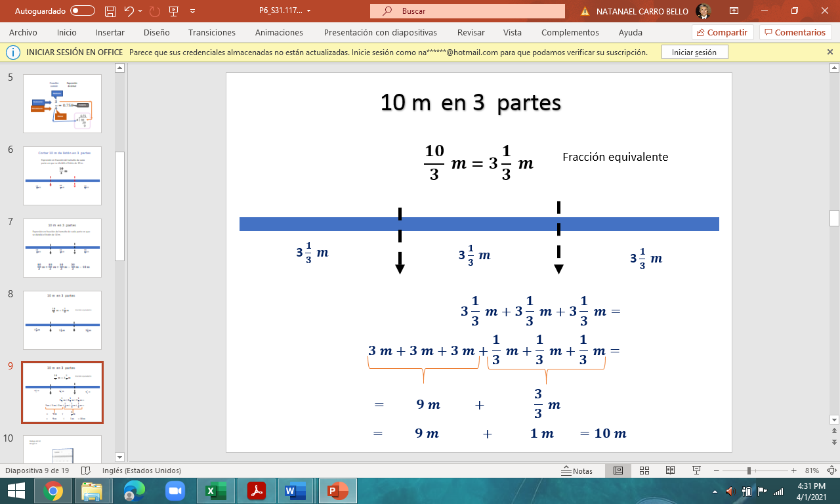This screenshot has width=840, height=504.
Task: Switch to Slide Sorter view
Action: coord(644,471)
